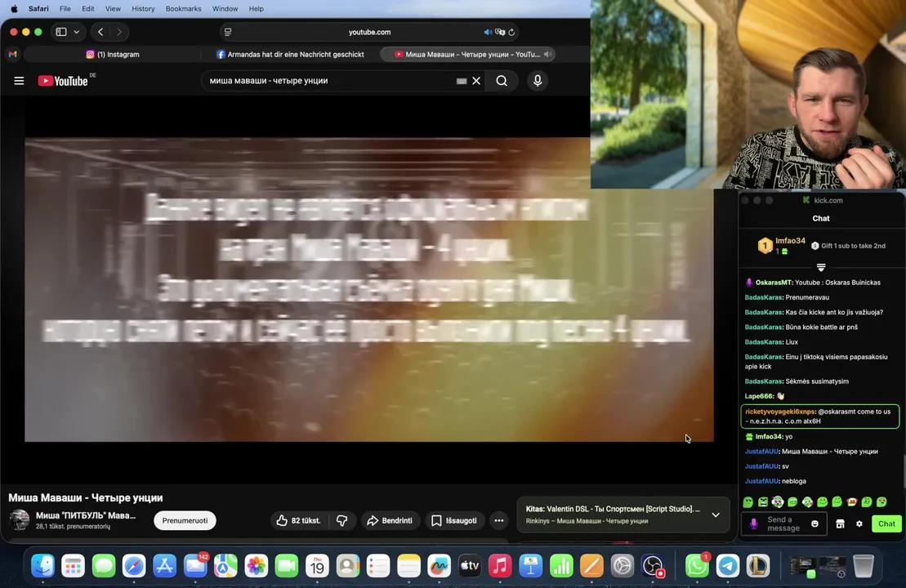
Task: Open WhatsApp in the Dock
Action: click(x=697, y=566)
